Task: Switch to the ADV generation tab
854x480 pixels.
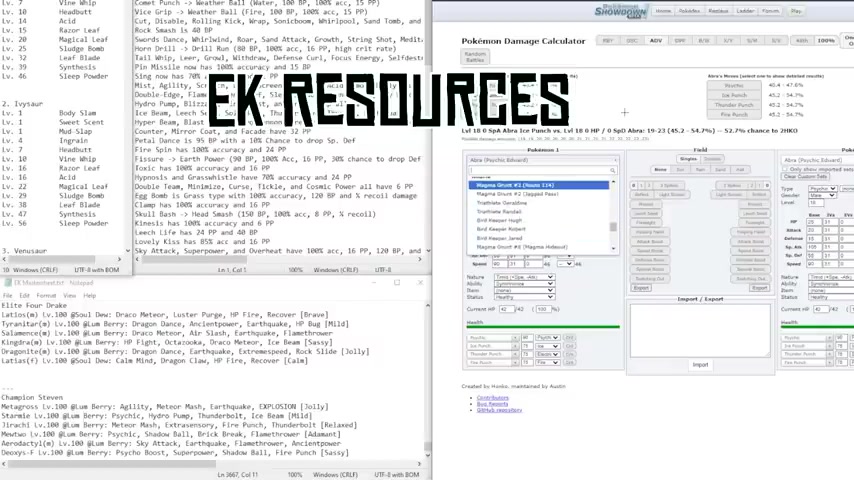Action: (656, 41)
